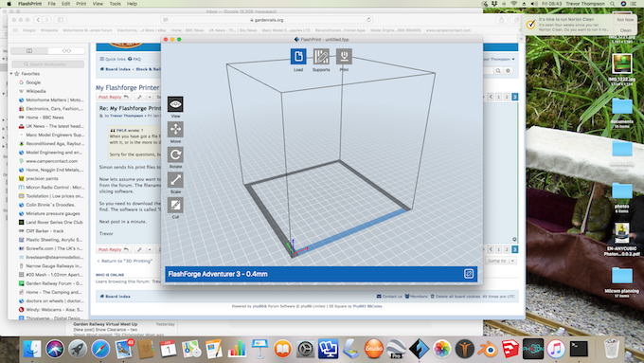The width and height of the screenshot is (644, 363).
Task: Open the Cliff Barker - track bookmark
Action: coord(45,231)
